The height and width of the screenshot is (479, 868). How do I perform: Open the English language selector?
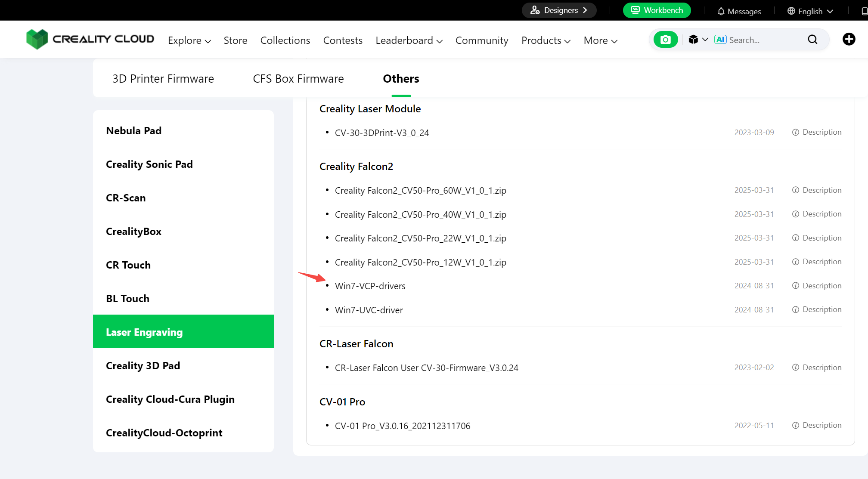point(810,12)
